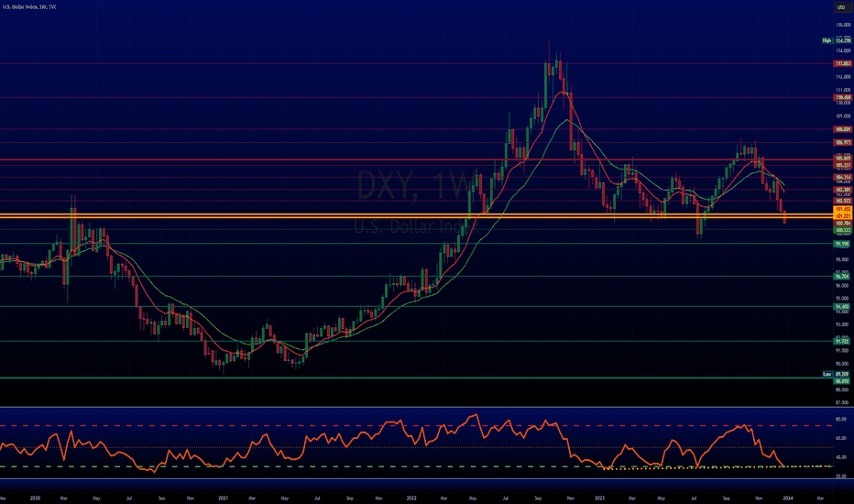Click the 2024 year label on time axis
This screenshot has width=854, height=504.
tap(788, 498)
